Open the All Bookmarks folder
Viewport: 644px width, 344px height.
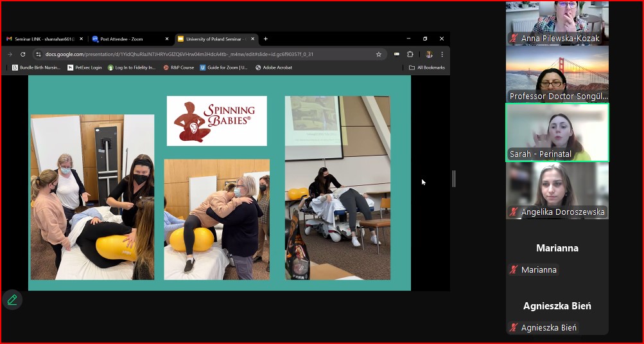(427, 68)
